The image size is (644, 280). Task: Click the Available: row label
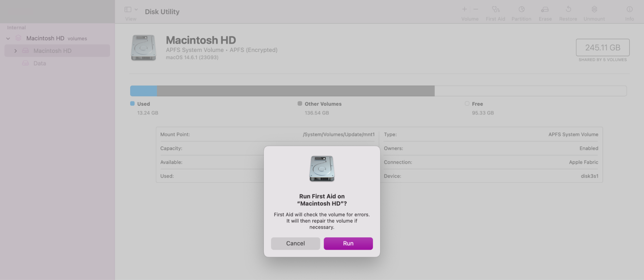coord(171,162)
